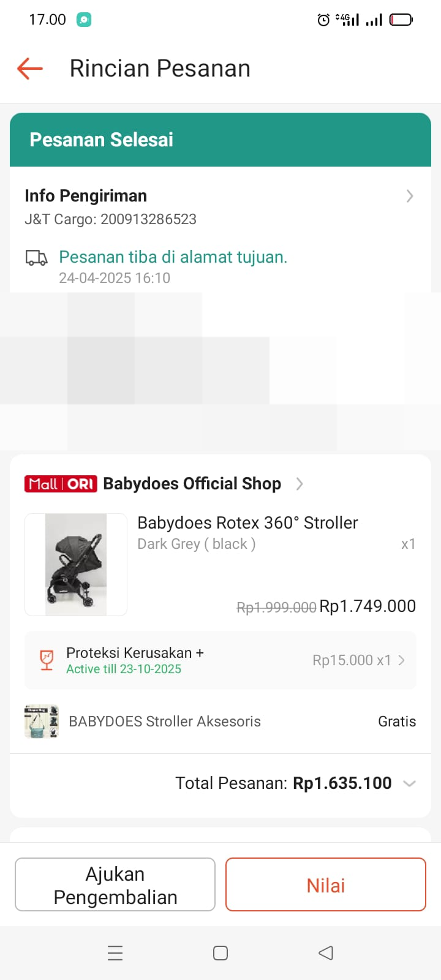Tap the stroller product thumbnail

coord(76,564)
